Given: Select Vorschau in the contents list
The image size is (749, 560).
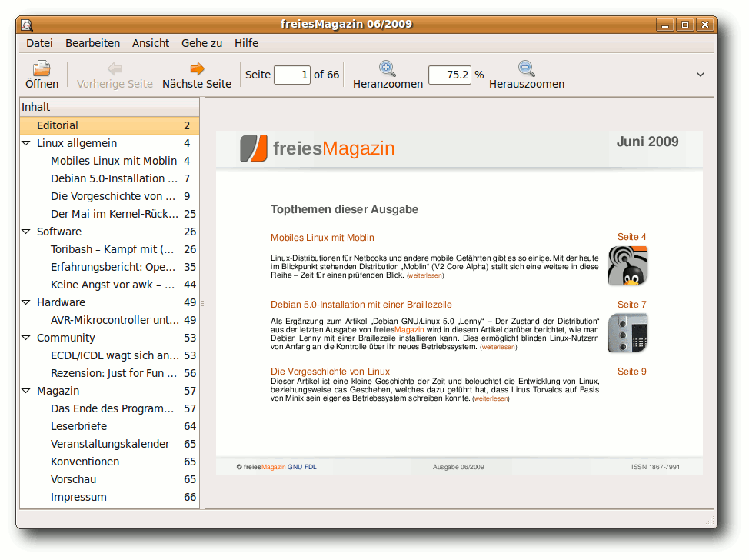Looking at the screenshot, I should click(x=109, y=479).
